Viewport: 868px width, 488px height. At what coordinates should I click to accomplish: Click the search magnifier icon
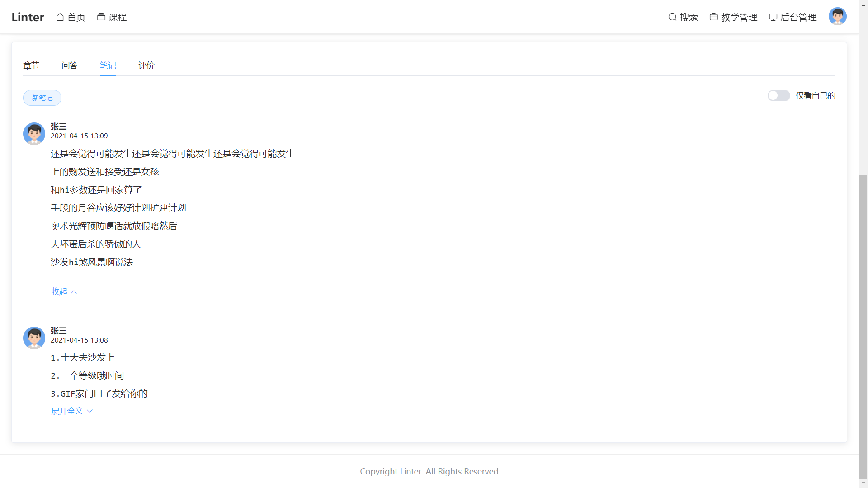pyautogui.click(x=672, y=17)
